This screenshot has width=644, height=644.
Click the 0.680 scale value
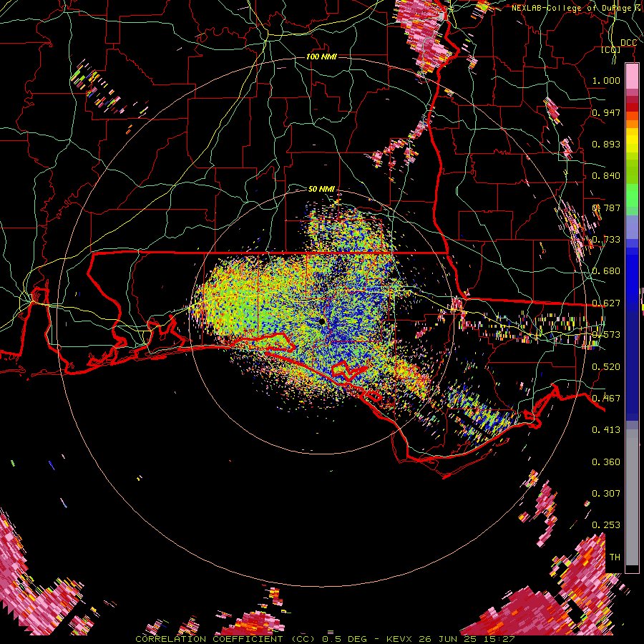coord(606,271)
